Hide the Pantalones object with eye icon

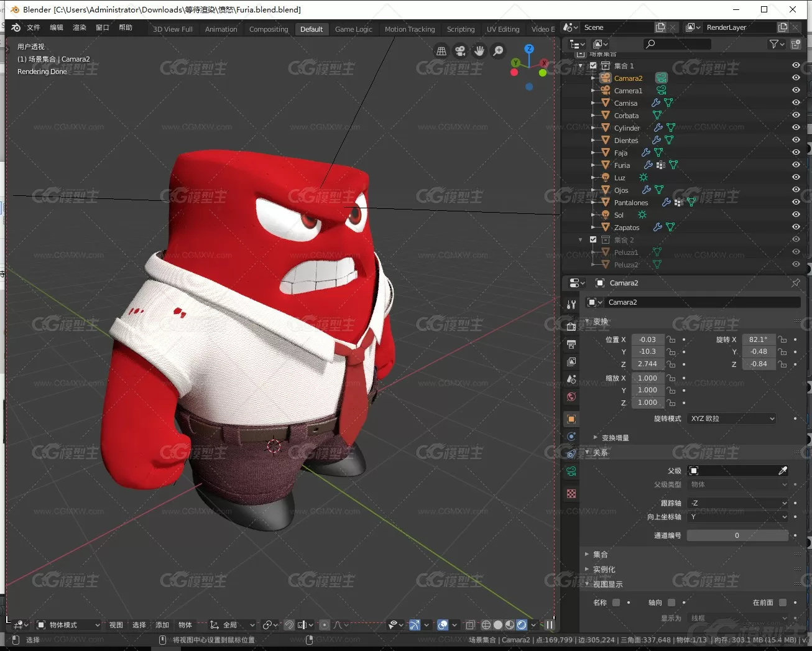tap(796, 202)
